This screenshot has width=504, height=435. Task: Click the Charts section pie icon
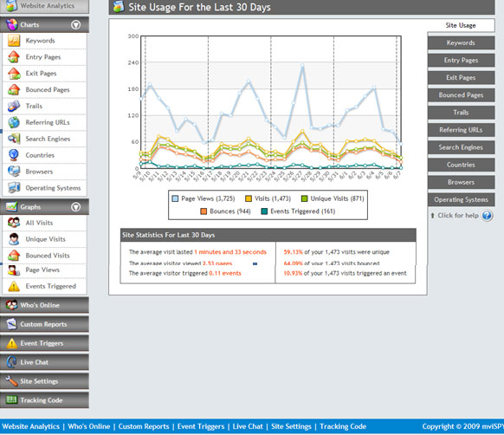click(x=11, y=25)
